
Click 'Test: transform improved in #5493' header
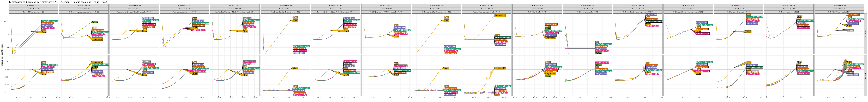(738, 12)
